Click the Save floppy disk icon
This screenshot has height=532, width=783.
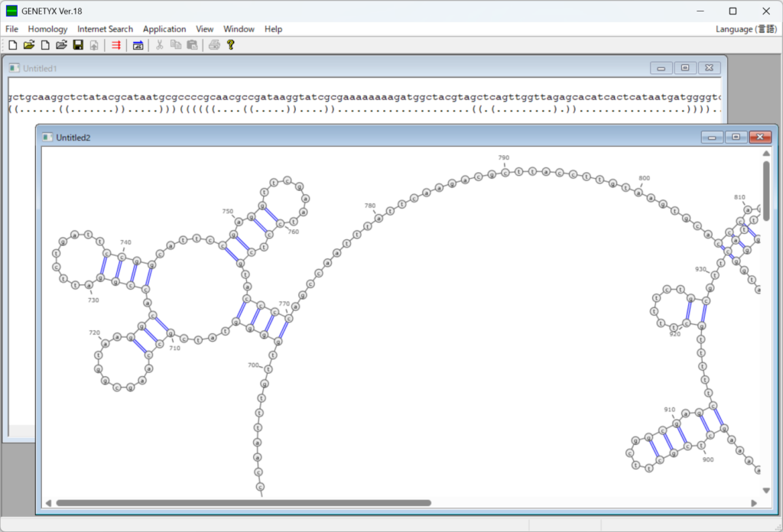coord(78,45)
